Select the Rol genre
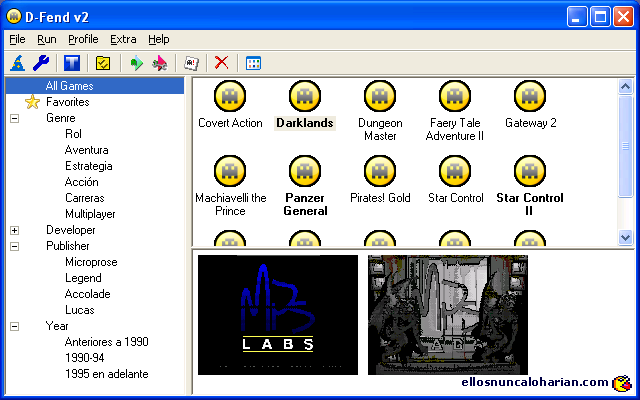 (x=73, y=134)
